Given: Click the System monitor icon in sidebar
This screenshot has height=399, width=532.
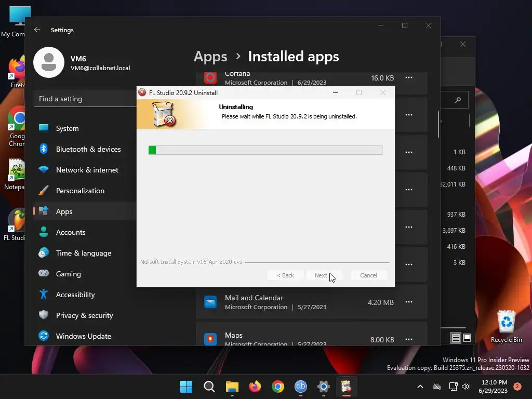Looking at the screenshot, I should (44, 128).
